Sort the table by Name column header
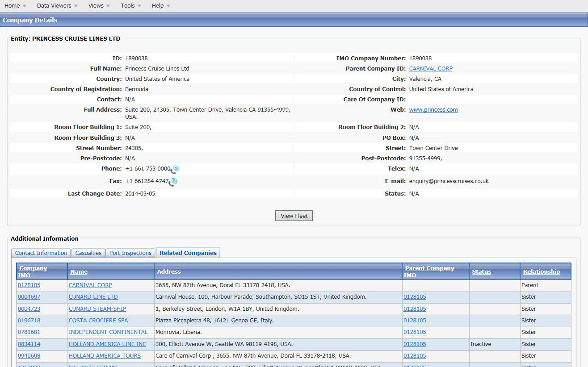The image size is (588, 367). click(x=79, y=272)
